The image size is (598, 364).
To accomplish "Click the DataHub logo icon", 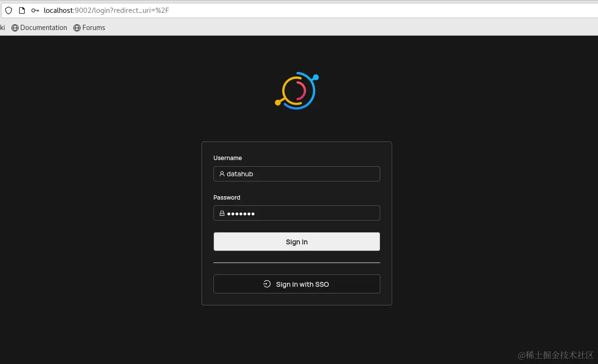I will [x=296, y=91].
